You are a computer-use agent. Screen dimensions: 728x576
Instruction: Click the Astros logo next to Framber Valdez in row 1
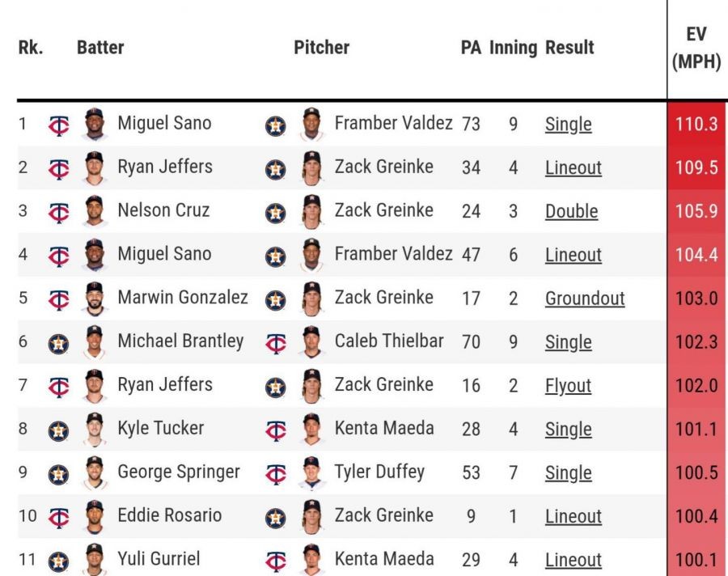click(276, 125)
